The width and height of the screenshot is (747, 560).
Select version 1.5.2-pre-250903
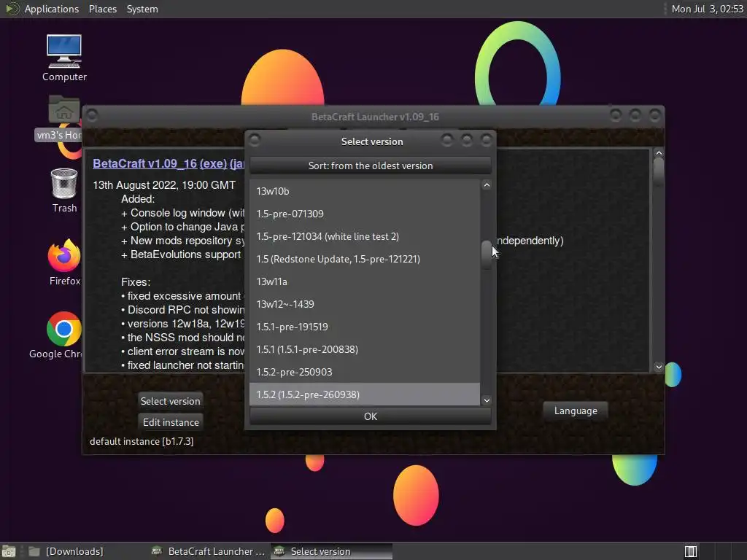(365, 372)
